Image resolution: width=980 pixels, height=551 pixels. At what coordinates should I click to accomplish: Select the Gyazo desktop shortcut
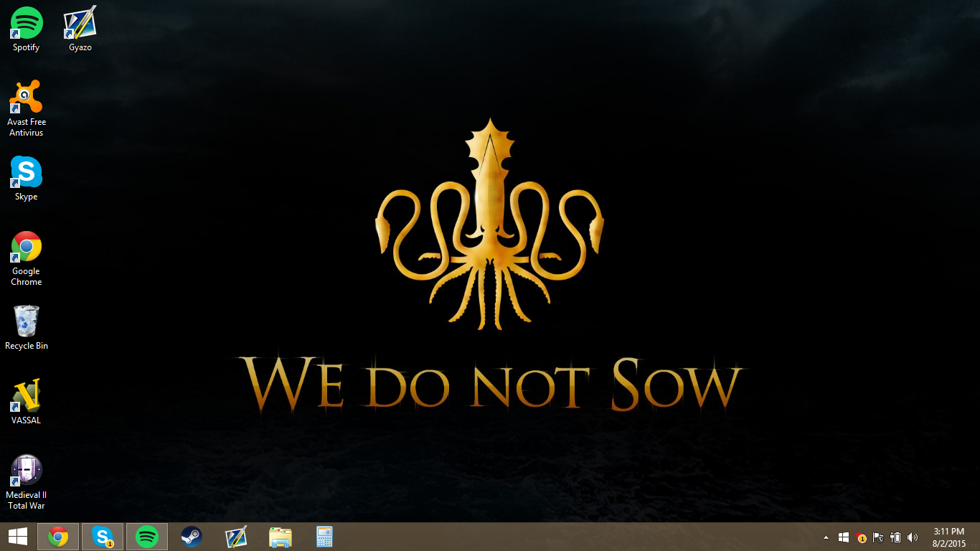tap(80, 29)
